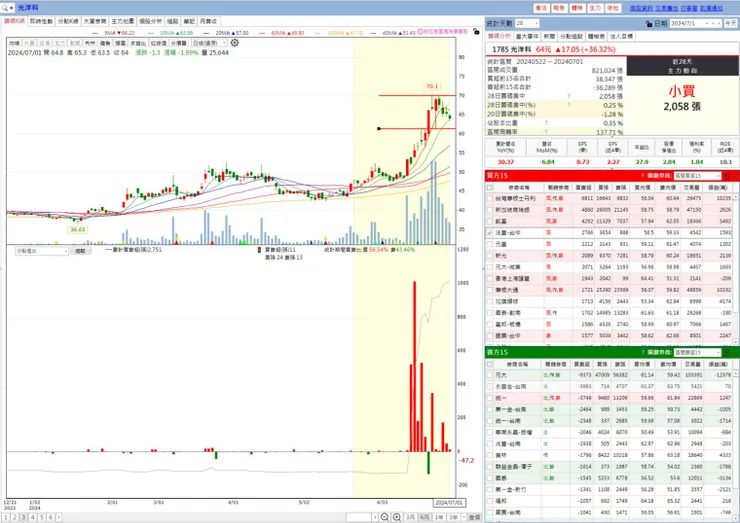Tick the select-all checkbox in 賣方15 header
The image size is (740, 523).
[x=489, y=364]
